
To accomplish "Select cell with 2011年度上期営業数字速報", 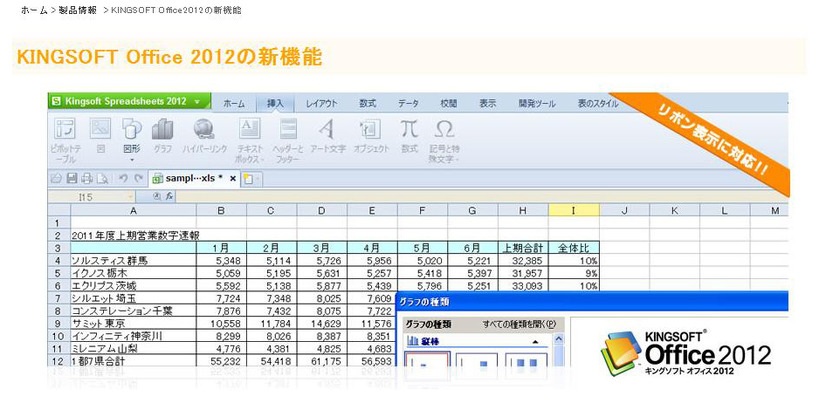I will (x=133, y=235).
